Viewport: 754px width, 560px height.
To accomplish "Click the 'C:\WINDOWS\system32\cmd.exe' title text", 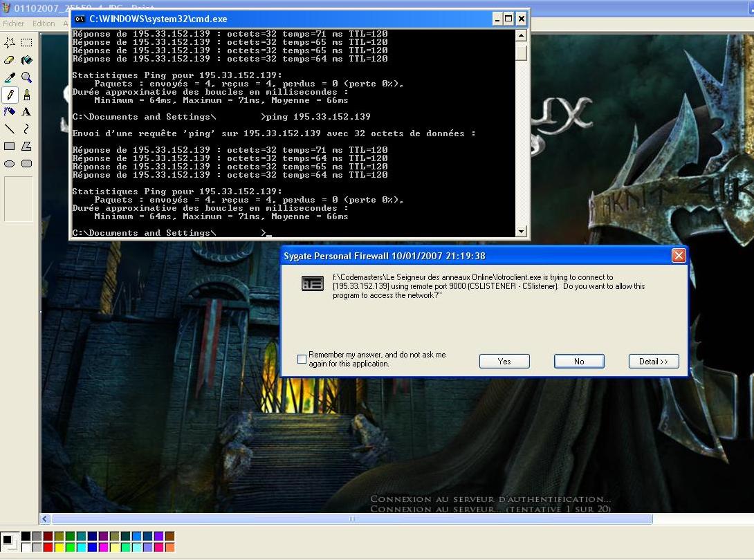I will click(158, 19).
